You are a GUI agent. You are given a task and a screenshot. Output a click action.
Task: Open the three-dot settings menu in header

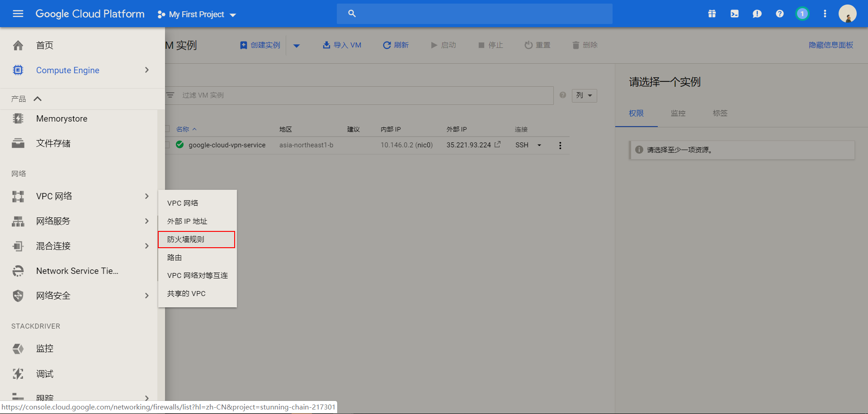tap(825, 14)
